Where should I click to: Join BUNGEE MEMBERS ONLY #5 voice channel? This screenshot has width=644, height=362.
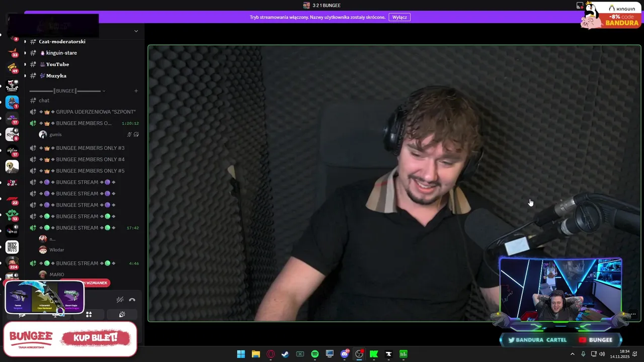click(84, 171)
